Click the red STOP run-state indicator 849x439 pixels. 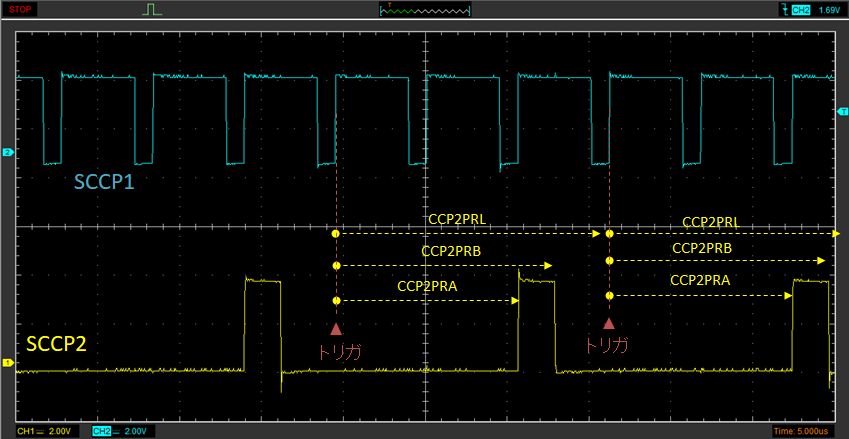tap(19, 9)
